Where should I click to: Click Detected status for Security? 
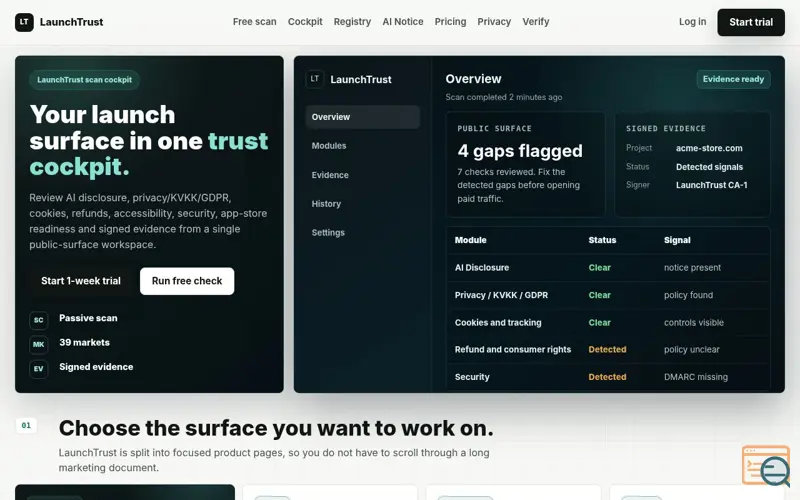(607, 377)
